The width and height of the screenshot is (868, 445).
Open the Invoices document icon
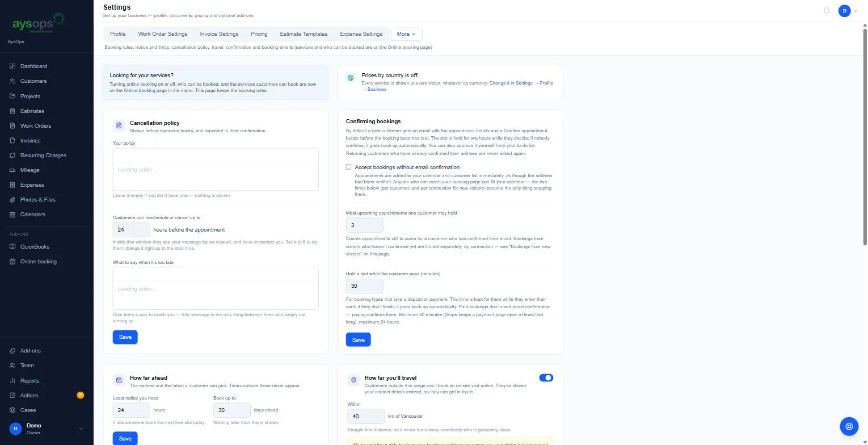[x=12, y=140]
